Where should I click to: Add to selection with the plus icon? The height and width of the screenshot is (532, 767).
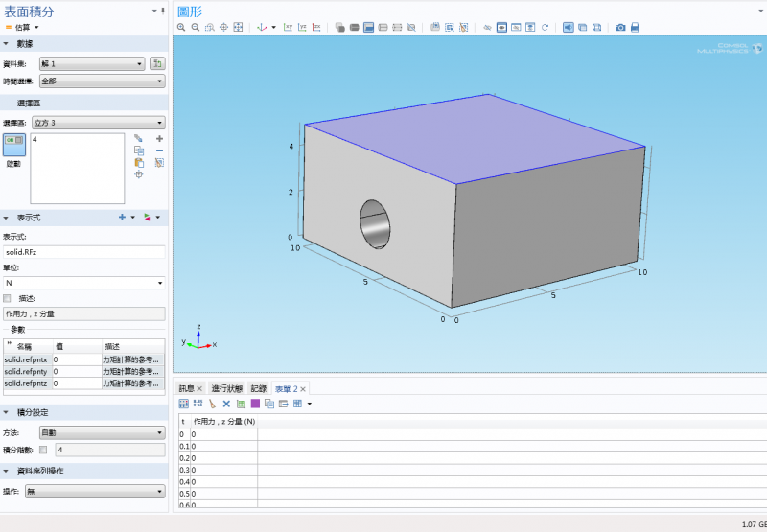159,139
